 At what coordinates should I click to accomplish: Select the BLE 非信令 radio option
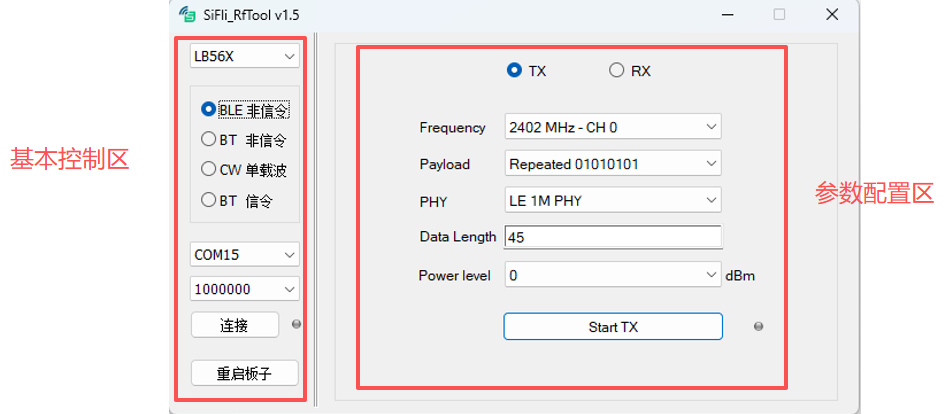point(209,110)
